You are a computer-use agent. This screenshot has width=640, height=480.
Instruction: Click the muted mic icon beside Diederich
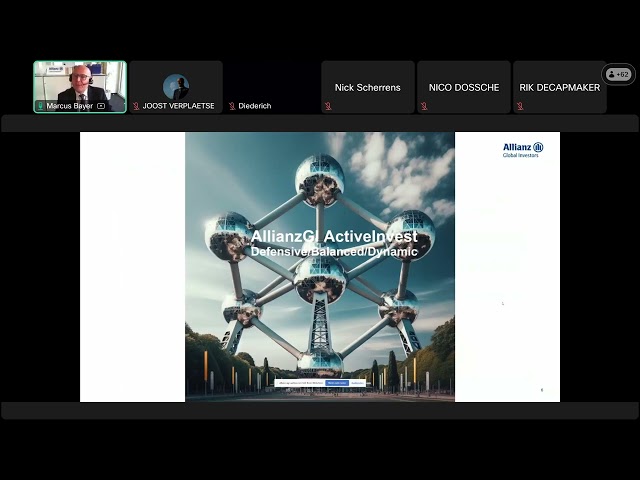click(x=232, y=106)
